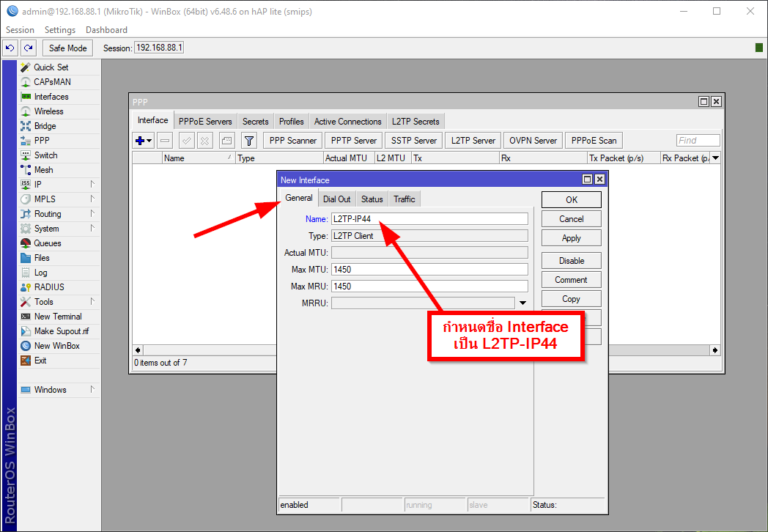The width and height of the screenshot is (768, 532).
Task: Switch to PPPoE Servers tab
Action: tap(205, 122)
